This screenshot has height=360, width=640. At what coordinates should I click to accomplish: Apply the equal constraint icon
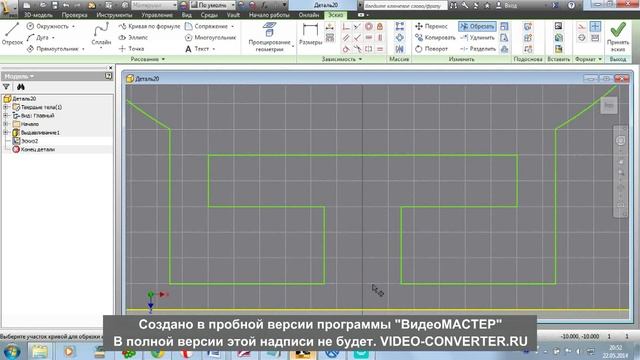[380, 49]
